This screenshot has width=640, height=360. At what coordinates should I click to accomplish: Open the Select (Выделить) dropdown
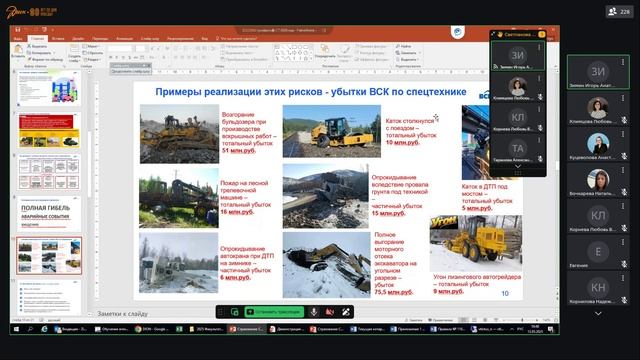tap(407, 59)
